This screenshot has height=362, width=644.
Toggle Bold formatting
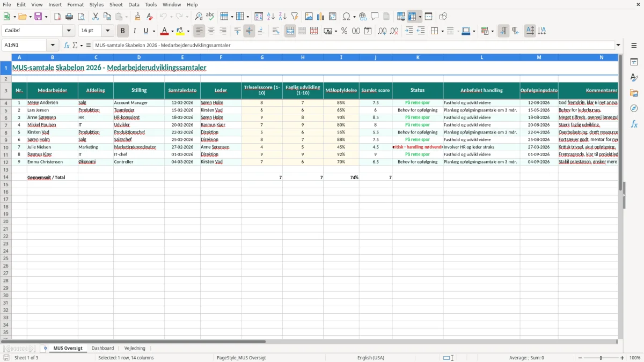(122, 31)
